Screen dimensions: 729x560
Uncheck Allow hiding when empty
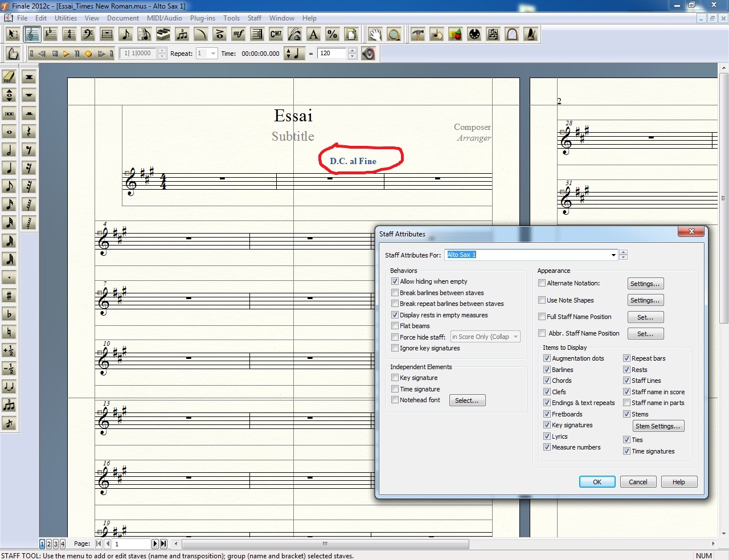[395, 281]
